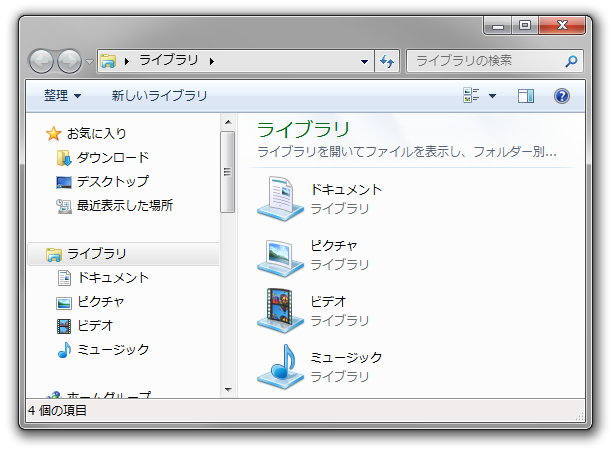Toggle the preview pane
This screenshot has height=455, width=614.
click(526, 96)
